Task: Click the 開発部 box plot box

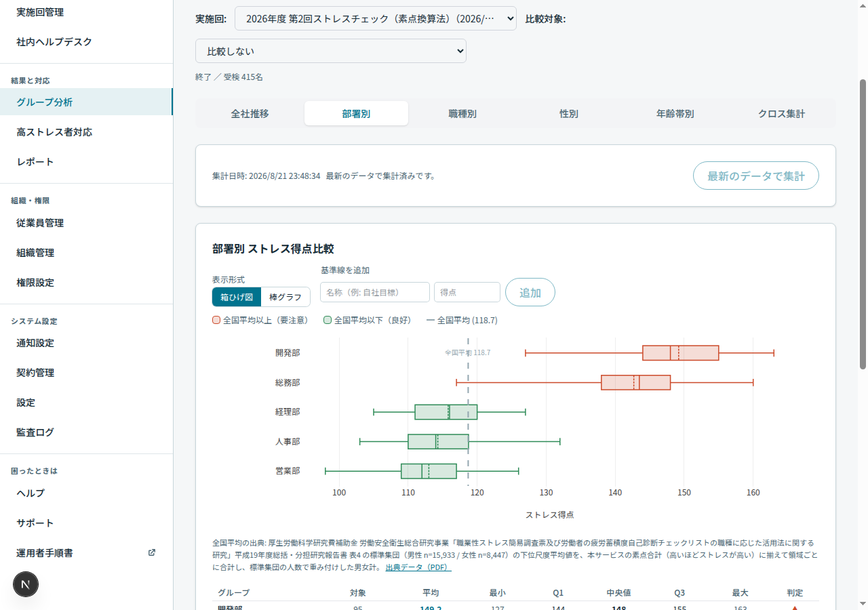Action: point(680,352)
